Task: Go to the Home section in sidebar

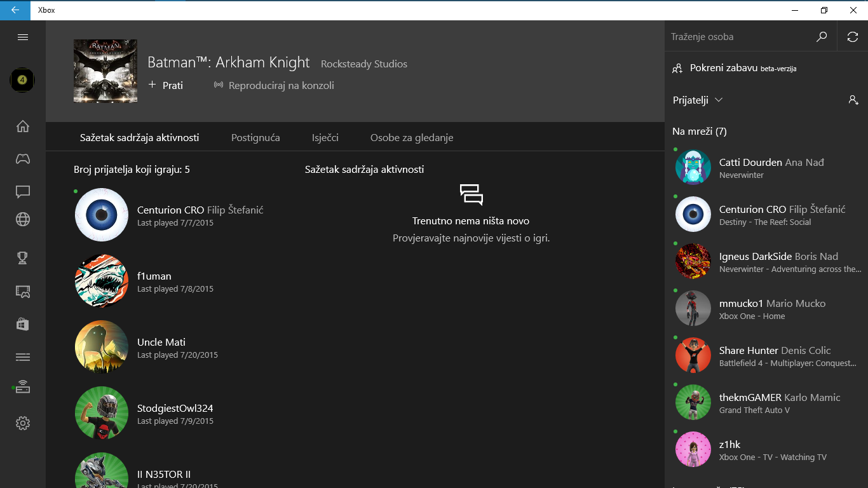Action: (23, 126)
